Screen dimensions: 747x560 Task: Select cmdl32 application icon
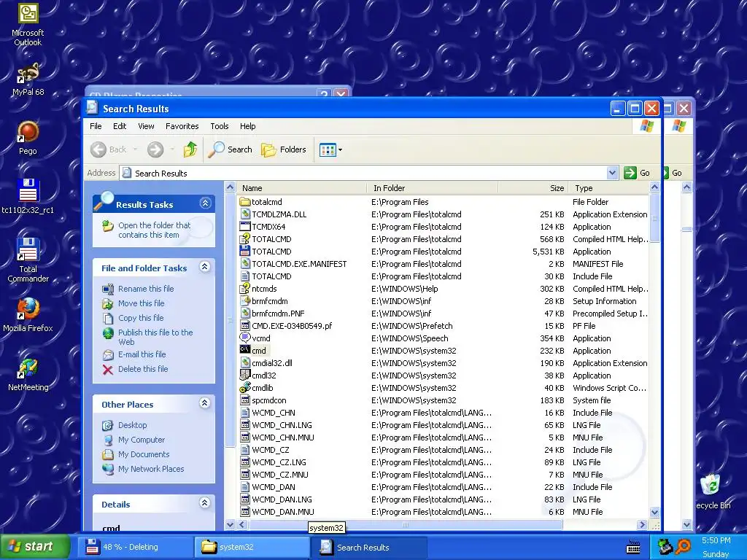(x=245, y=376)
